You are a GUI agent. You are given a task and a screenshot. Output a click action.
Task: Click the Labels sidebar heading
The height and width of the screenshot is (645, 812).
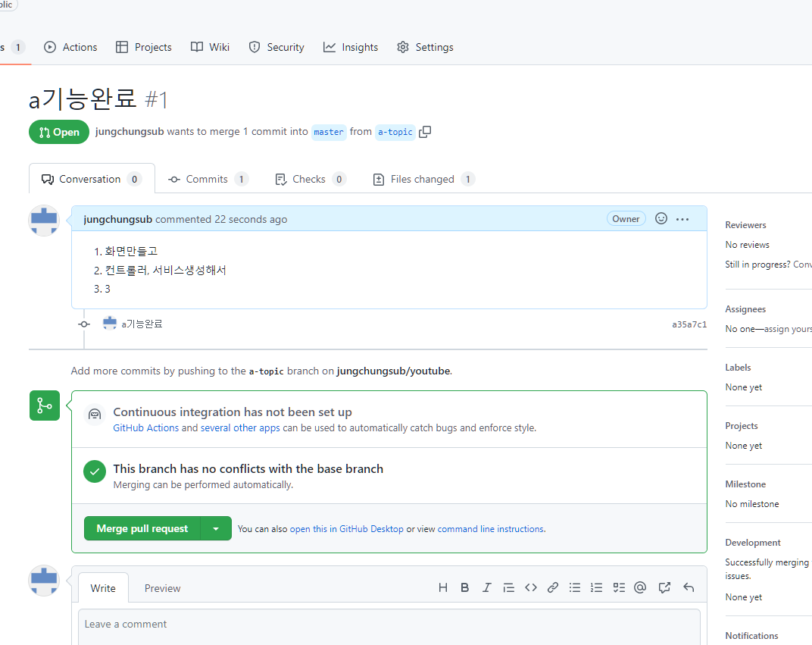click(x=738, y=368)
